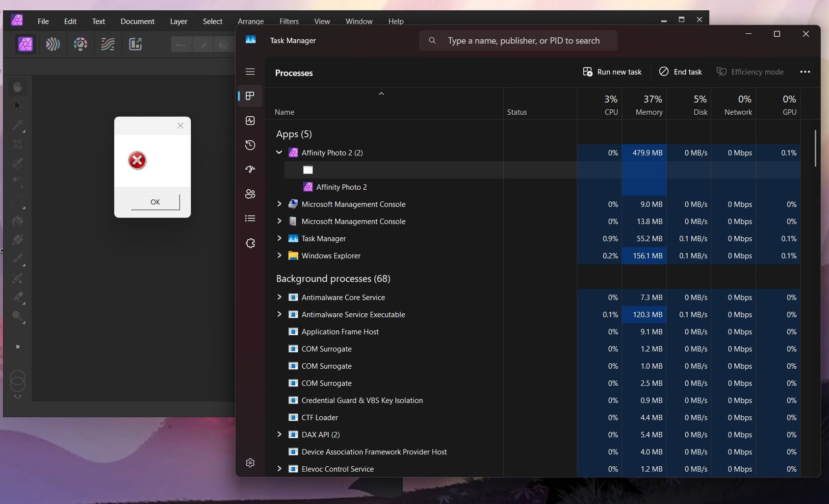Expand the Windows Explorer process row

pyautogui.click(x=279, y=255)
